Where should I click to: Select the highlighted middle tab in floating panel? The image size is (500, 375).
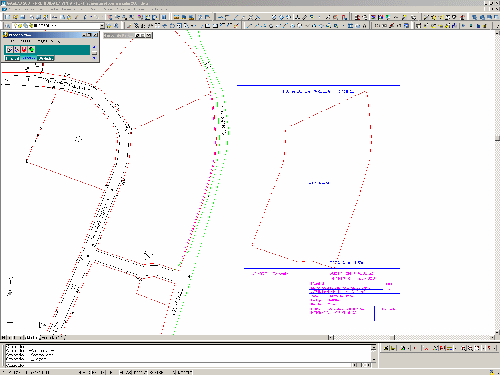pyautogui.click(x=29, y=58)
